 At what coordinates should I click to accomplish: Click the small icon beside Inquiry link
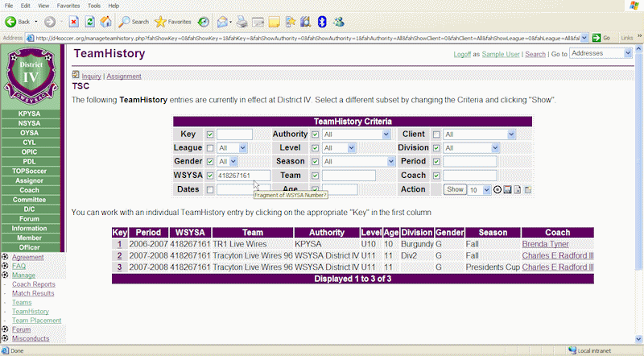click(76, 76)
